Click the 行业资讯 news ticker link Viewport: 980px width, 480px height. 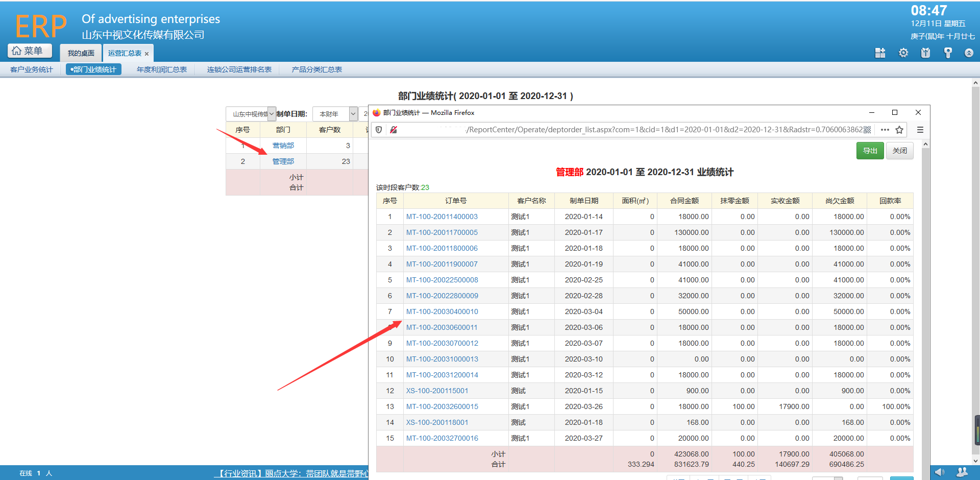point(290,473)
